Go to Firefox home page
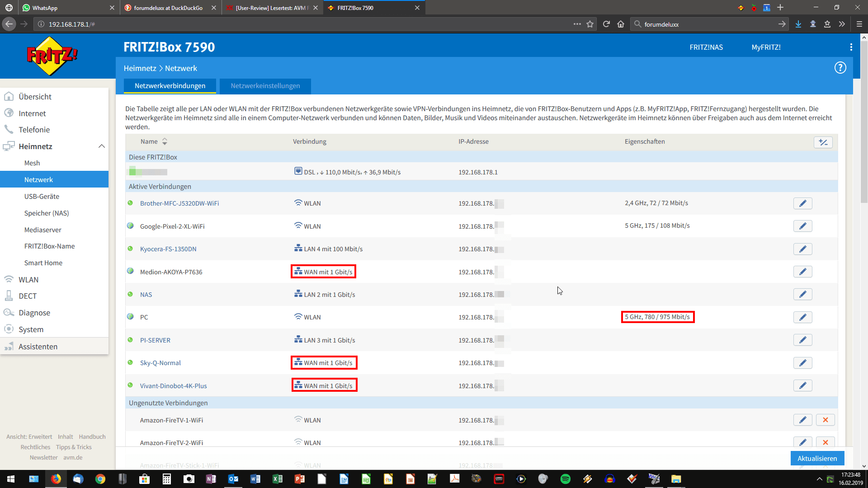Screen dimensions: 868x488 point(621,24)
